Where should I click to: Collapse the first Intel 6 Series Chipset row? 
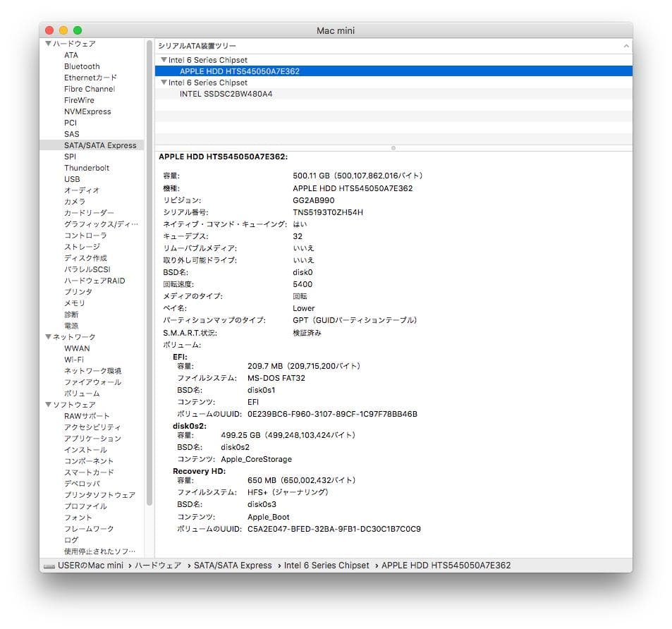(164, 59)
